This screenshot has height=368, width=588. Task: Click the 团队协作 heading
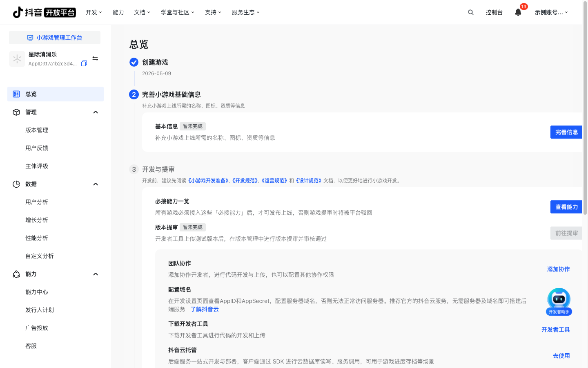[x=180, y=263]
